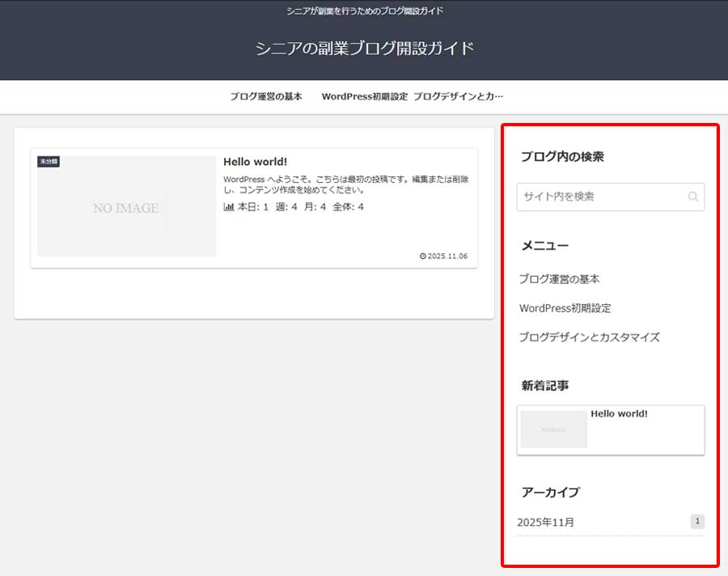Open WordPress初期設定 from the top navigation

click(x=364, y=95)
